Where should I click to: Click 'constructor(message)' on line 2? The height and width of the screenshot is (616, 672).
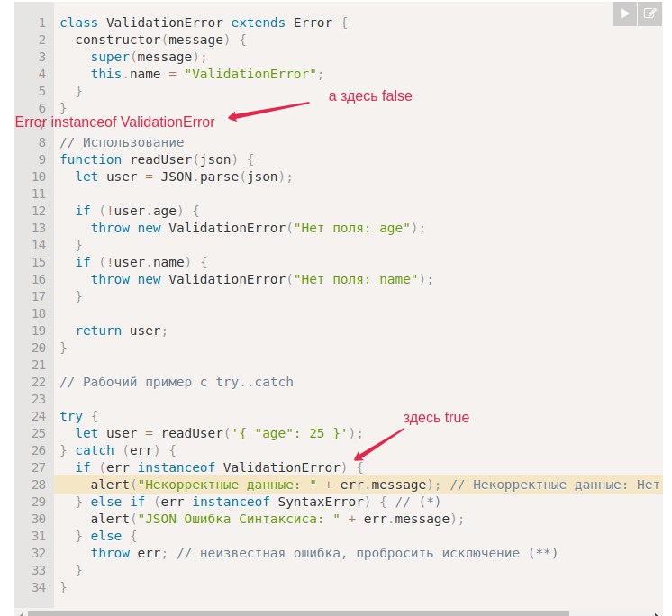pos(152,40)
